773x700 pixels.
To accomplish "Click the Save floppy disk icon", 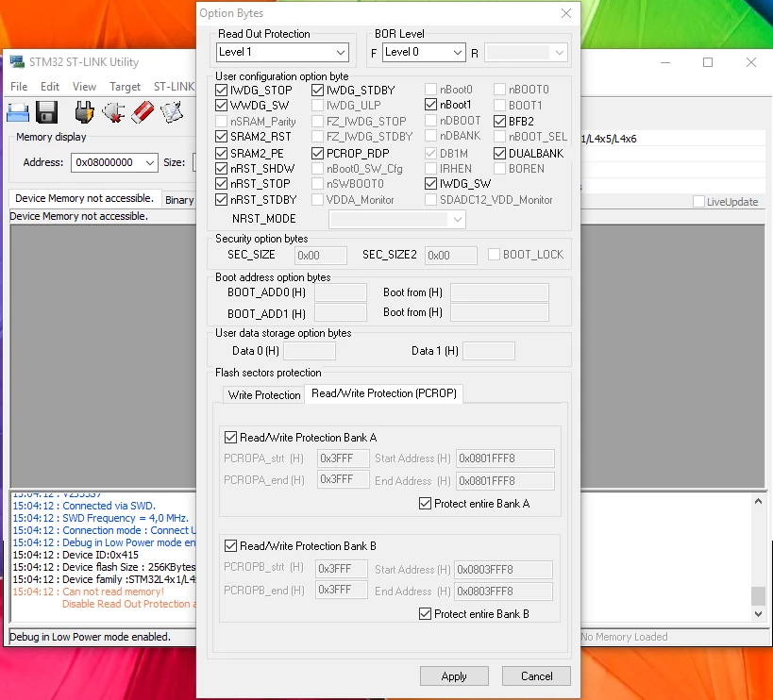I will 47,112.
